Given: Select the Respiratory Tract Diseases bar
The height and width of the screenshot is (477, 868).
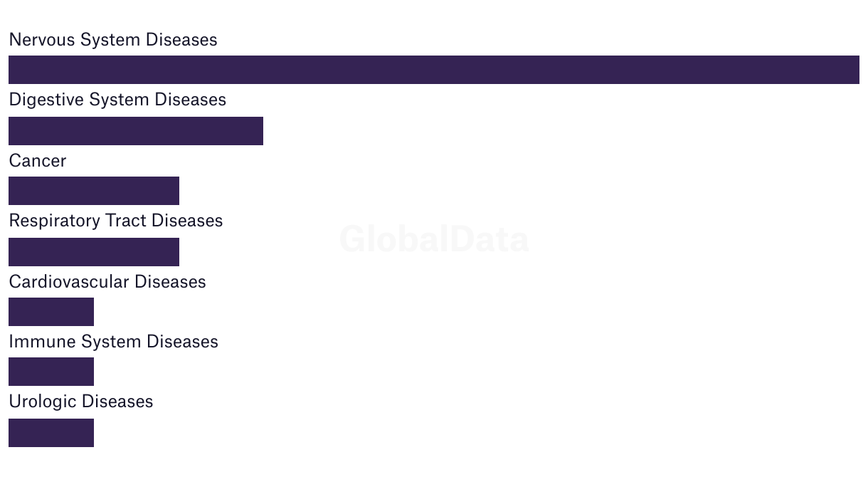Looking at the screenshot, I should click(94, 252).
